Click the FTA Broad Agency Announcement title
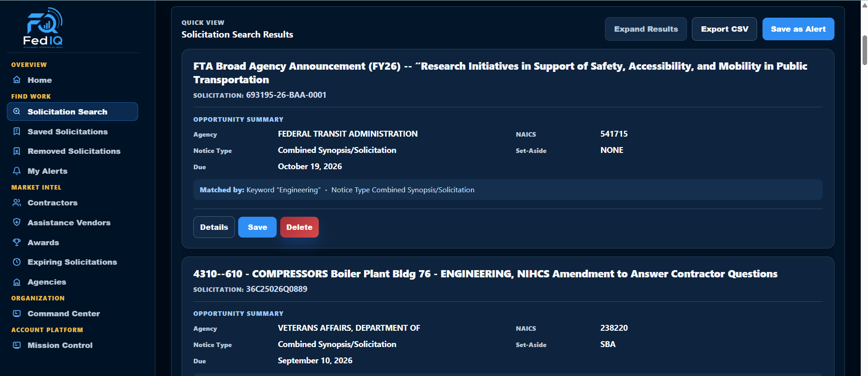The image size is (868, 376). 500,73
